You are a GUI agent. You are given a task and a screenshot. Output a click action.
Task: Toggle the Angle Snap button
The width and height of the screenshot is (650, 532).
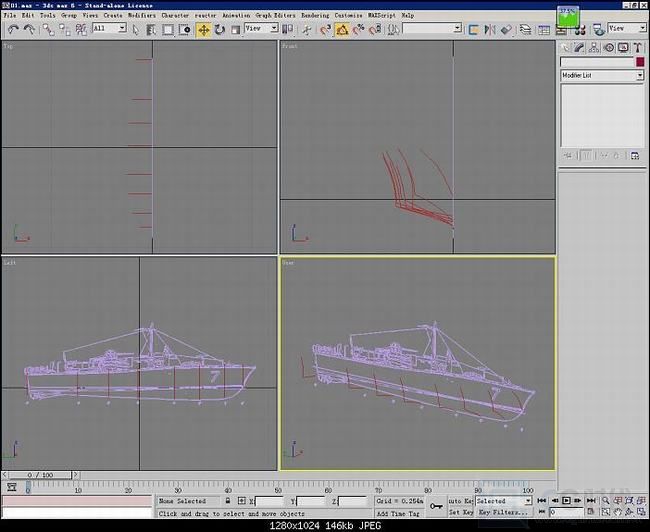click(342, 29)
